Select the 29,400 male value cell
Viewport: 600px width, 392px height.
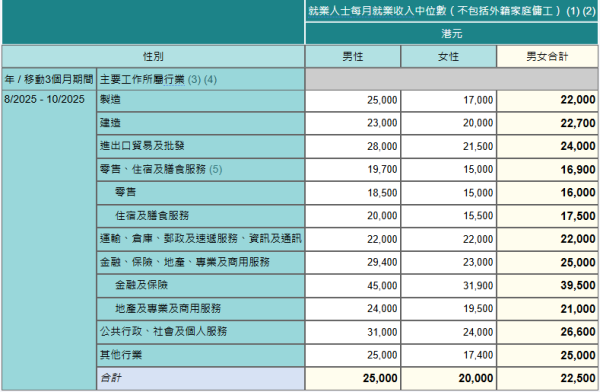click(x=353, y=262)
